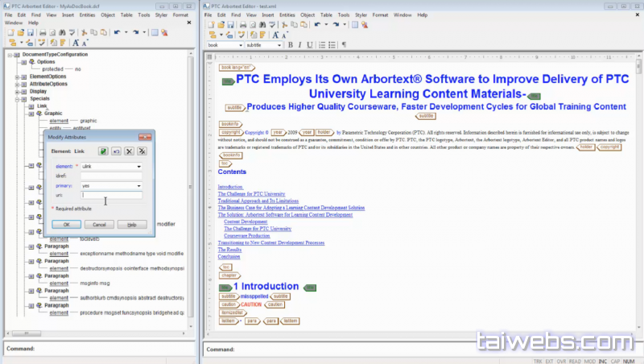This screenshot has height=364, width=644.
Task: Click the Open folder icon in left window toolbar
Action: click(21, 33)
